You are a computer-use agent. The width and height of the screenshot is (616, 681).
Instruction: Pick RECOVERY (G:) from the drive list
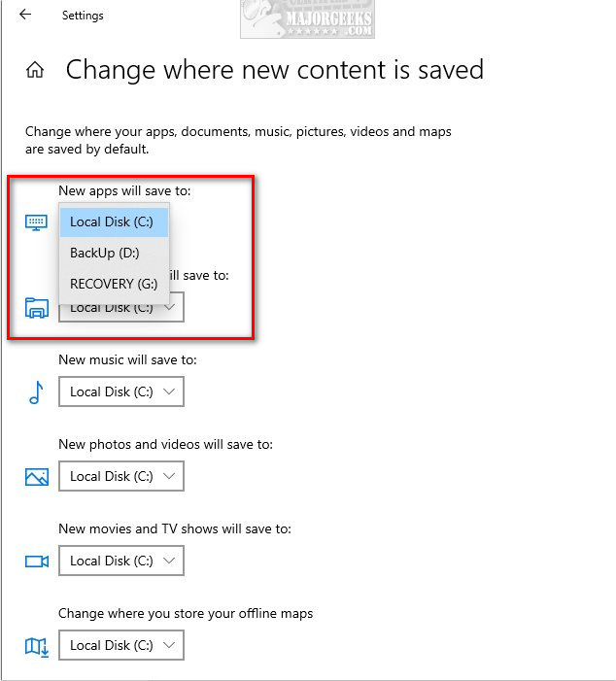coord(114,285)
